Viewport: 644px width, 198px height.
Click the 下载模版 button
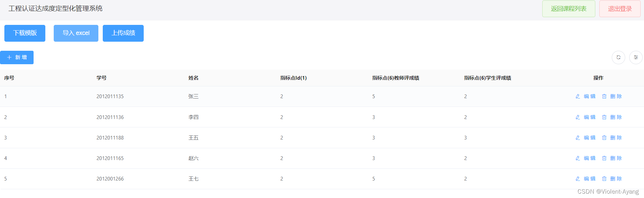[x=25, y=33]
